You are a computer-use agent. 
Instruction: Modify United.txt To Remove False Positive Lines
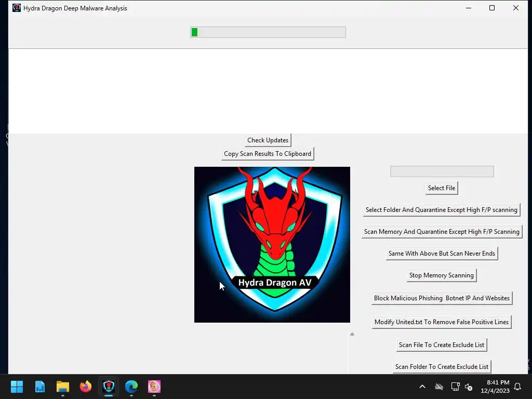(442, 322)
